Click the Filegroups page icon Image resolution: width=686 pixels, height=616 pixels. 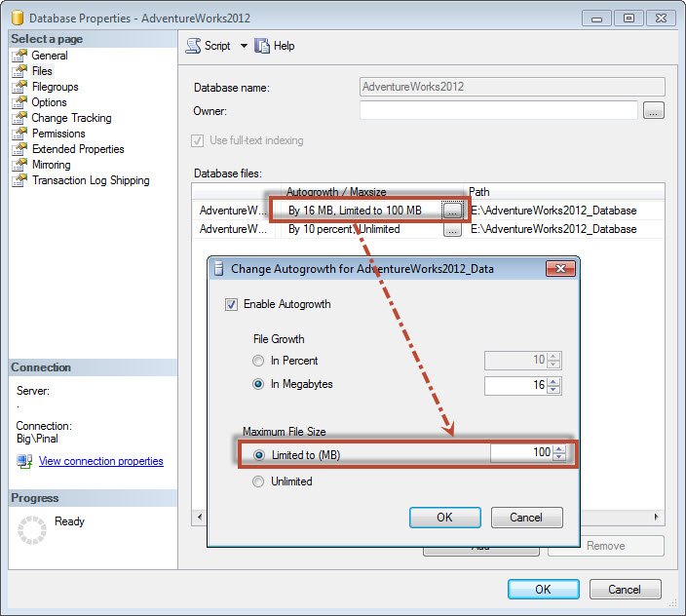(x=19, y=87)
